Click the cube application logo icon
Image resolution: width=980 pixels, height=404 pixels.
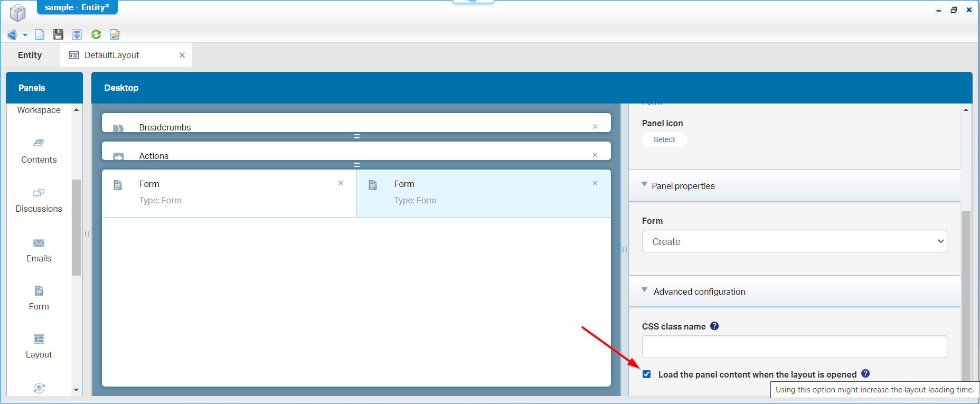pos(17,13)
